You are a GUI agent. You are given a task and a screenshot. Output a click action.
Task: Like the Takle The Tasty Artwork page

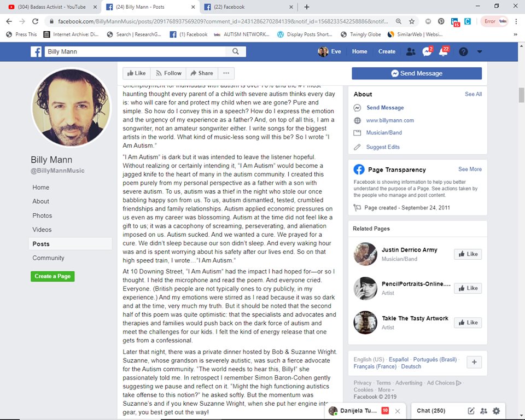tap(468, 322)
